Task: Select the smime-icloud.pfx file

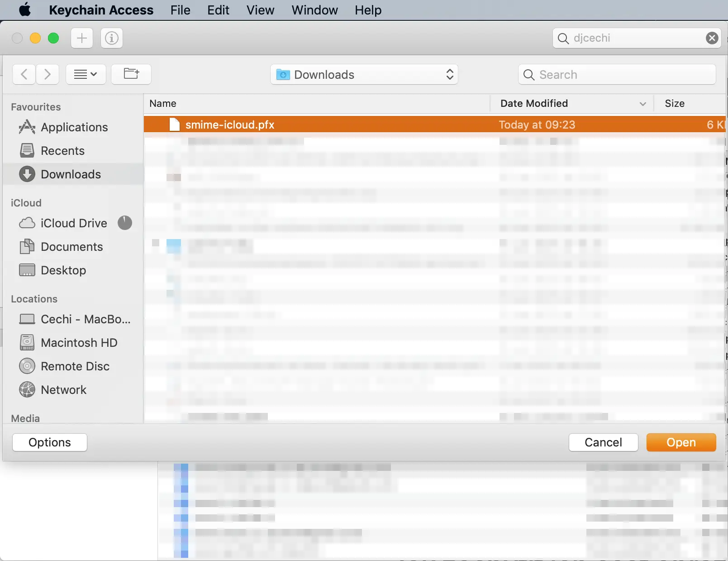Action: [435, 125]
